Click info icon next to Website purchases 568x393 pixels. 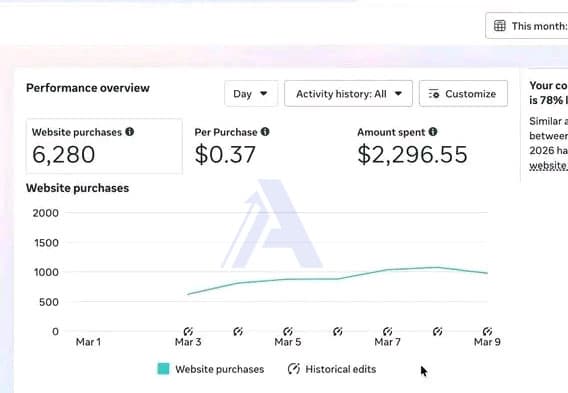coord(130,131)
